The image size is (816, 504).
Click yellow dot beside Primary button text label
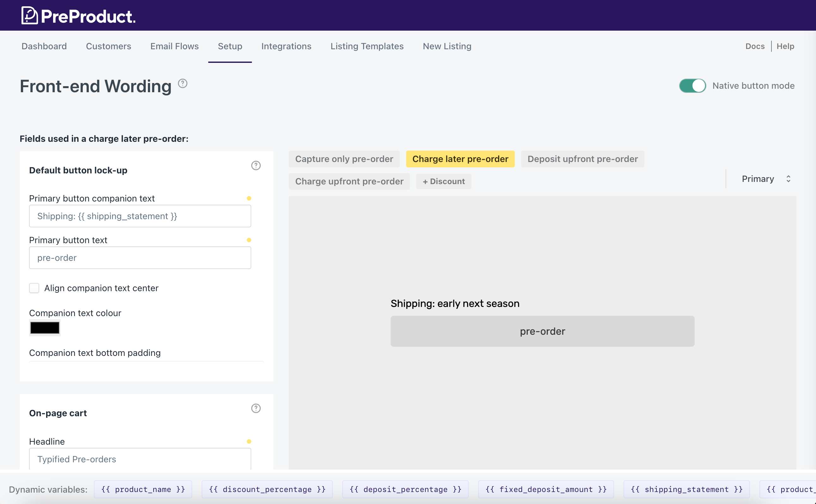[x=249, y=240]
